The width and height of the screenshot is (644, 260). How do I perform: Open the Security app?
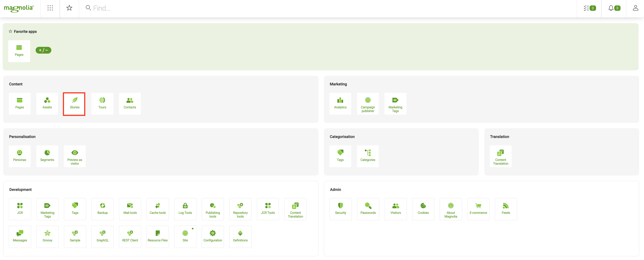click(x=341, y=209)
